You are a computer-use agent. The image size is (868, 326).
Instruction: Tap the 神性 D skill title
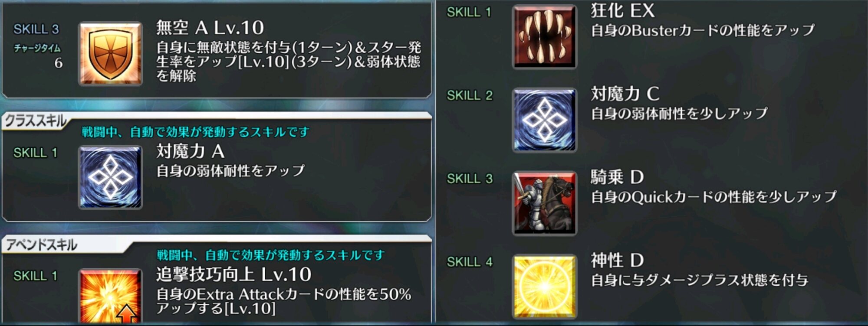tap(617, 260)
